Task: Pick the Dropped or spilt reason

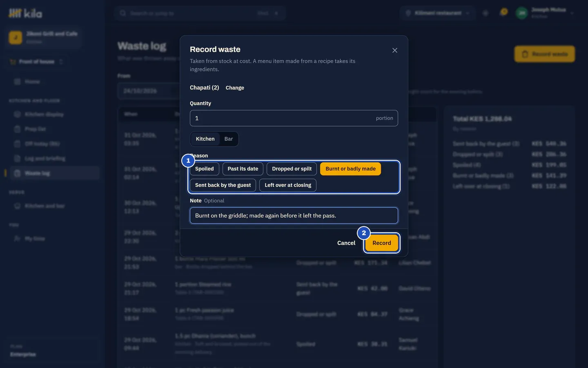Action: pyautogui.click(x=292, y=169)
